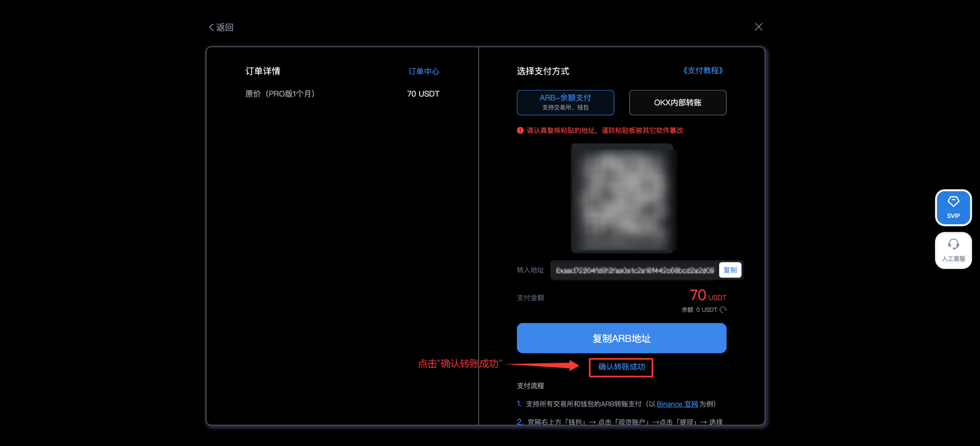Refresh the balance with the reload icon

pyautogui.click(x=723, y=310)
